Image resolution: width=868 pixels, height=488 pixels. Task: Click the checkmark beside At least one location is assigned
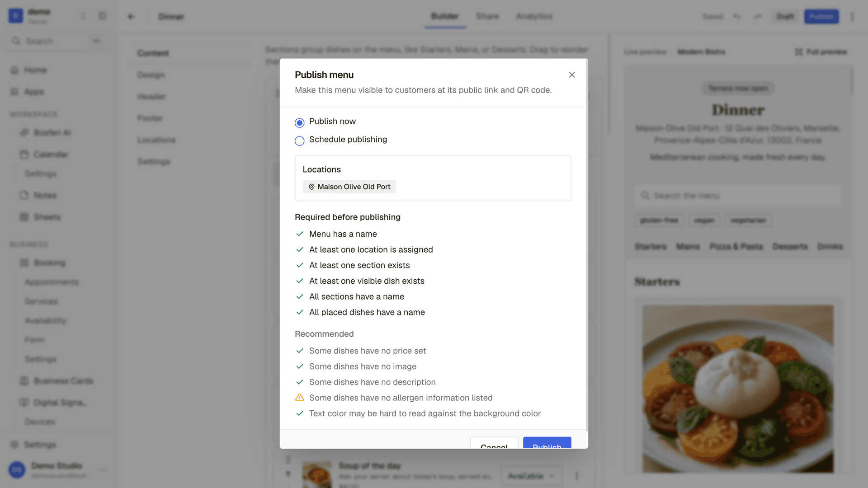(x=299, y=249)
